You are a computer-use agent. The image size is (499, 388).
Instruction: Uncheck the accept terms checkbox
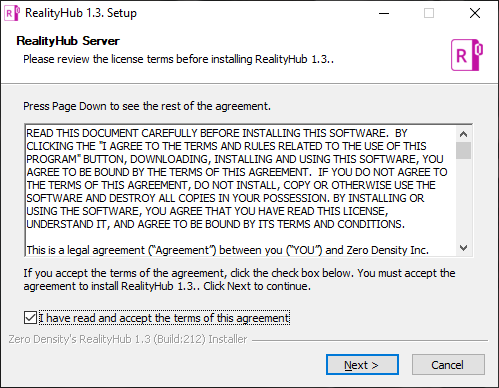[30, 317]
